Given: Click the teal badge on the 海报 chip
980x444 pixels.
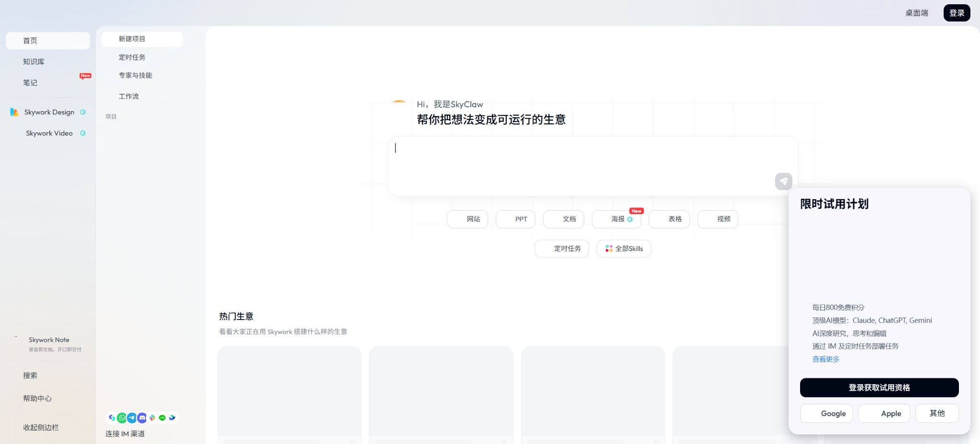Looking at the screenshot, I should (630, 219).
